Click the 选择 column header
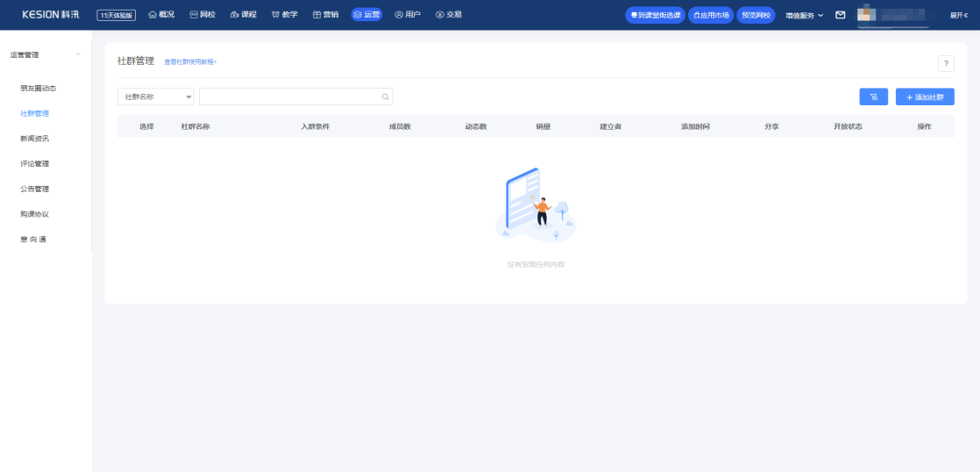The height and width of the screenshot is (472, 980). (146, 126)
